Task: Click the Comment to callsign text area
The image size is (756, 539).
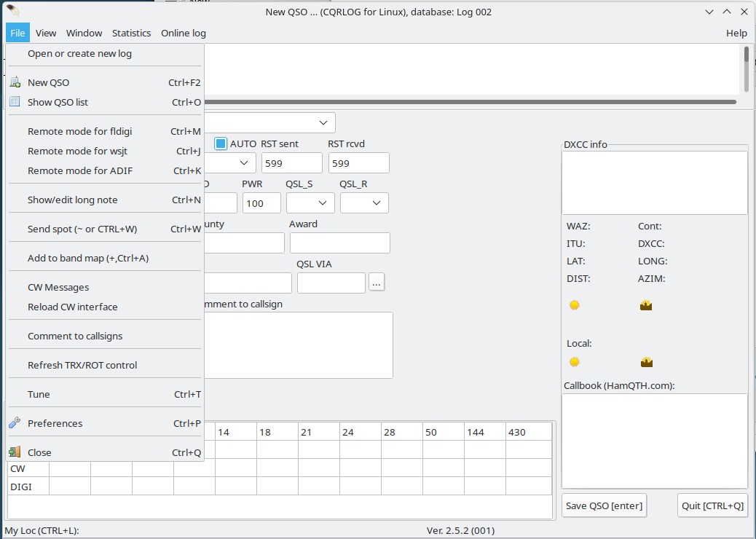Action: [x=299, y=345]
